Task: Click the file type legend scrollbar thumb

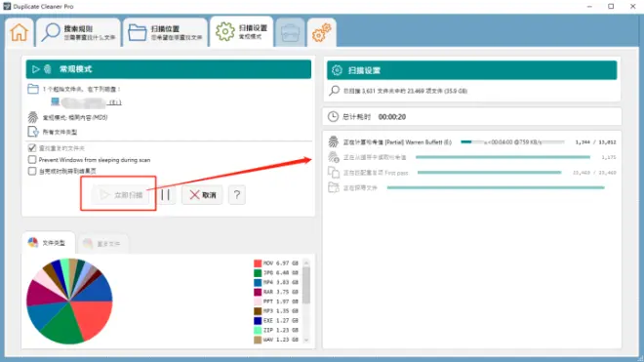Action: 306,285
